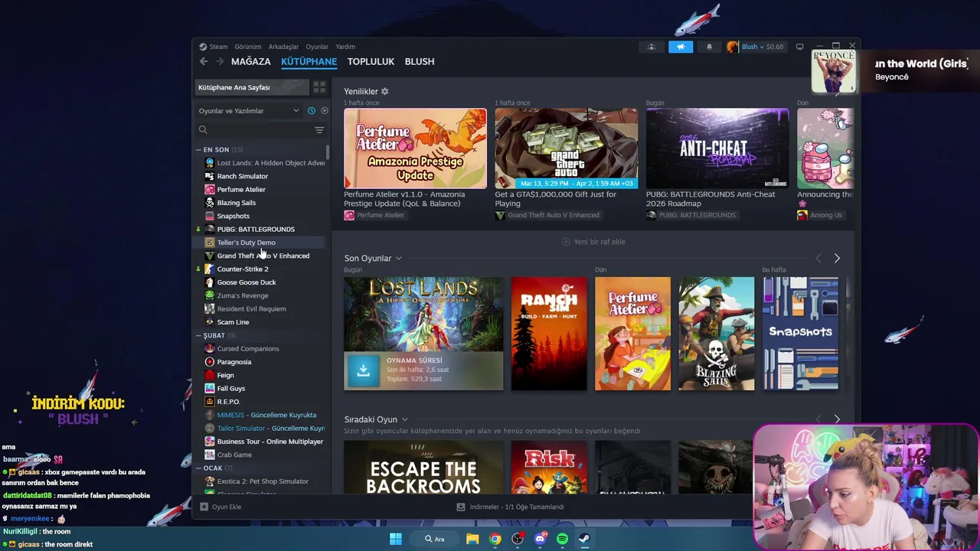
Task: Click the taskbar Ara search box
Action: pos(435,539)
